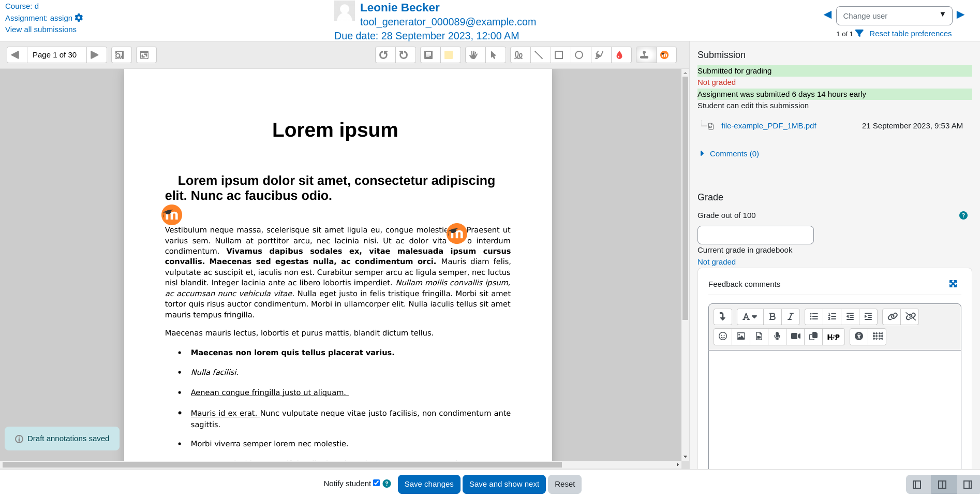This screenshot has width=980, height=496.
Task: Open page selector showing Page 1 of 30
Action: (x=56, y=55)
